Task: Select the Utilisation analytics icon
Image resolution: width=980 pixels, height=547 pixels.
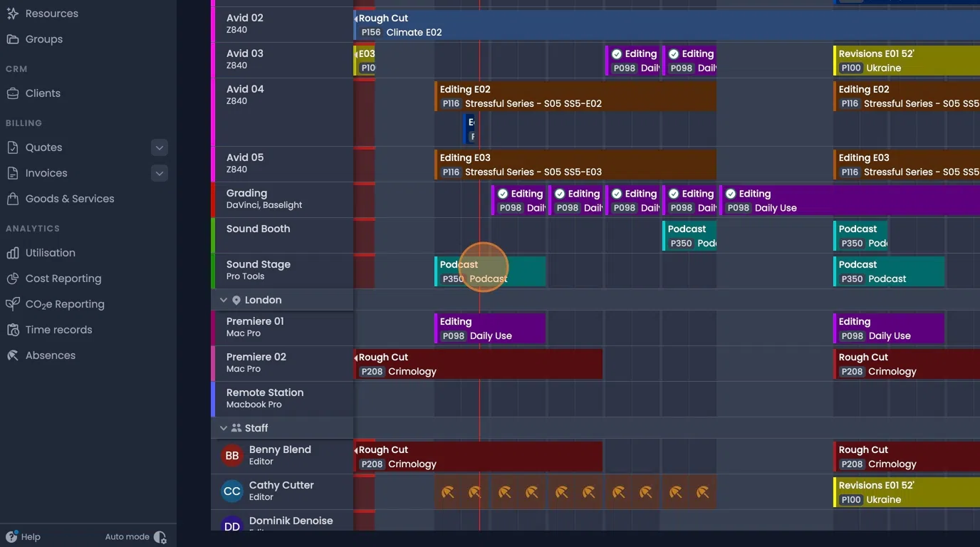Action: pos(14,253)
